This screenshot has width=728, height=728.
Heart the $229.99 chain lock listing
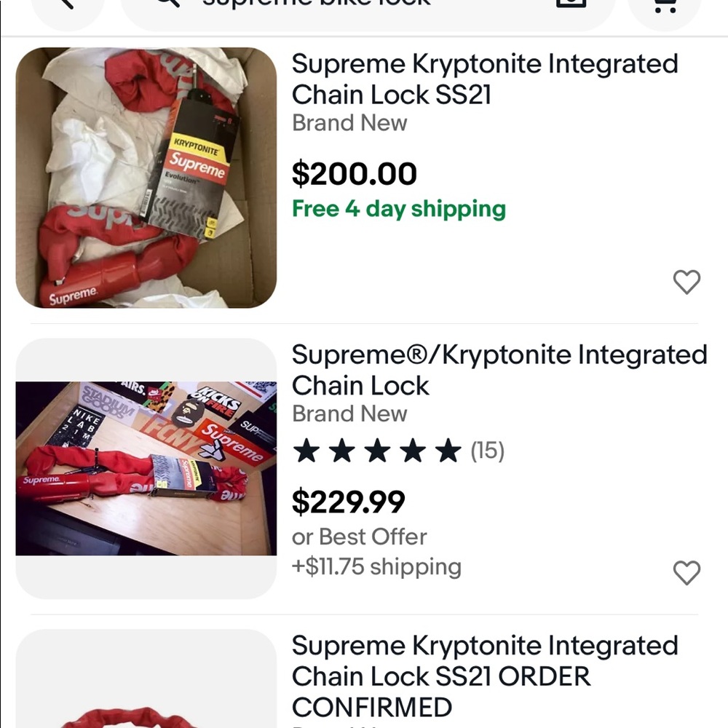pos(687,574)
